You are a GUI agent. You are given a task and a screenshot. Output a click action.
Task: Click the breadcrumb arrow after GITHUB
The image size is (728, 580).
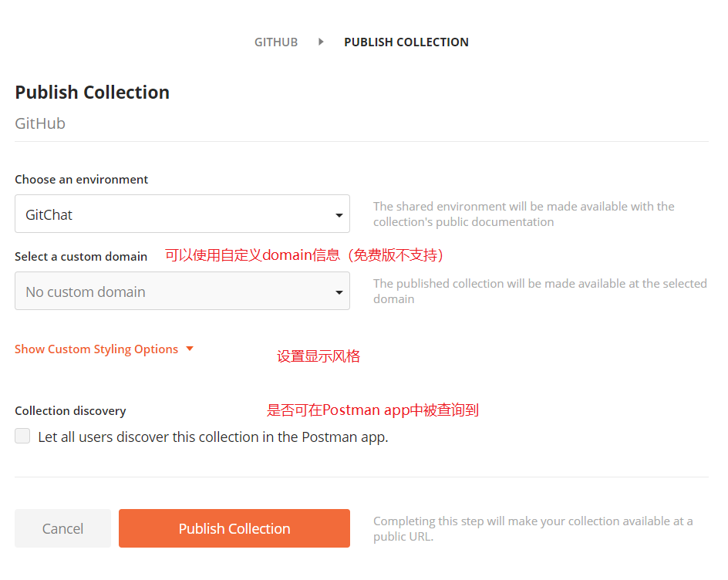click(x=321, y=42)
